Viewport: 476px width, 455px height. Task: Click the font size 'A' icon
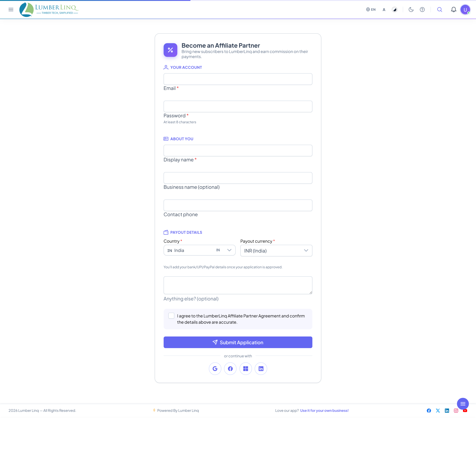[384, 10]
